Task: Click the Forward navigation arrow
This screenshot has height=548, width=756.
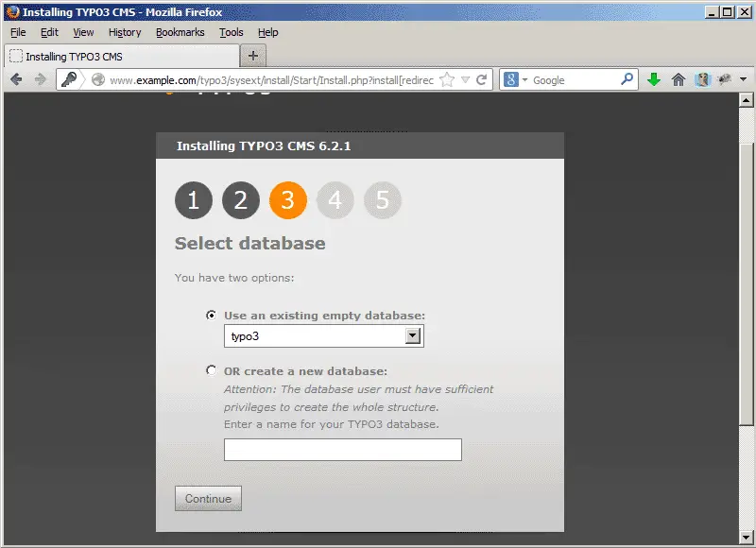Action: coord(41,79)
